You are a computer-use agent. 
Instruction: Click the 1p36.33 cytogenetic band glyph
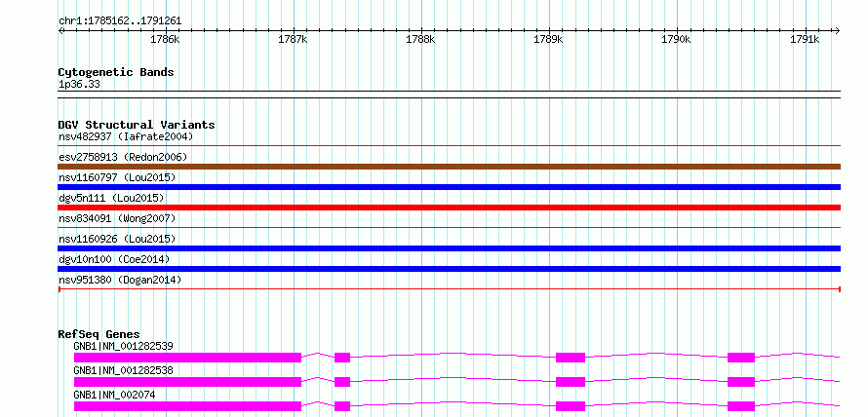coord(450,95)
